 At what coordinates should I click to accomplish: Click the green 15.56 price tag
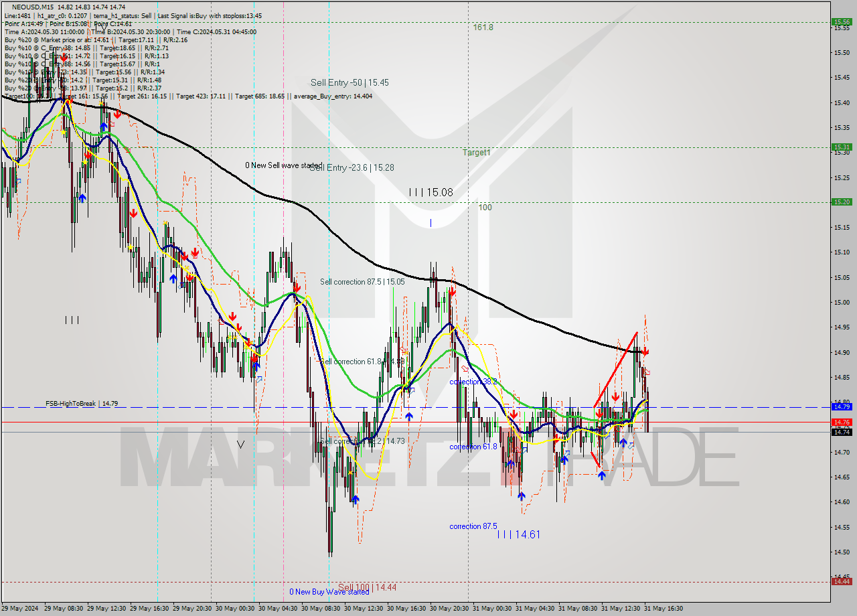point(842,21)
